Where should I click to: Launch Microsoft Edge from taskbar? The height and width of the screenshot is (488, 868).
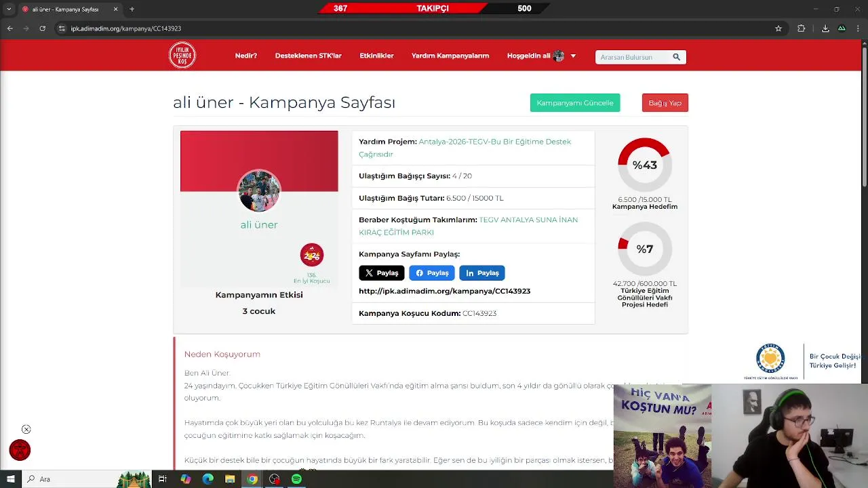[x=208, y=479]
